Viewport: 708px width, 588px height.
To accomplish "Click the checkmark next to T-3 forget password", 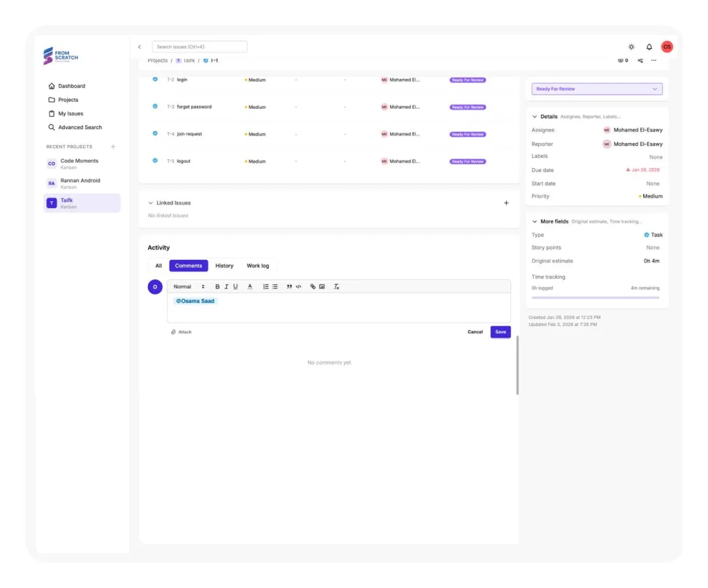I will click(x=155, y=106).
